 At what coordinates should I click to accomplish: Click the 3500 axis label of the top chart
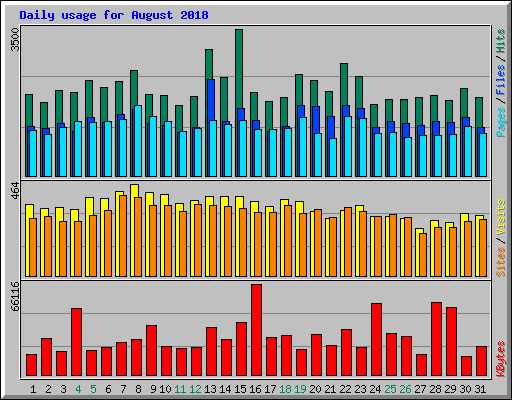click(x=15, y=39)
